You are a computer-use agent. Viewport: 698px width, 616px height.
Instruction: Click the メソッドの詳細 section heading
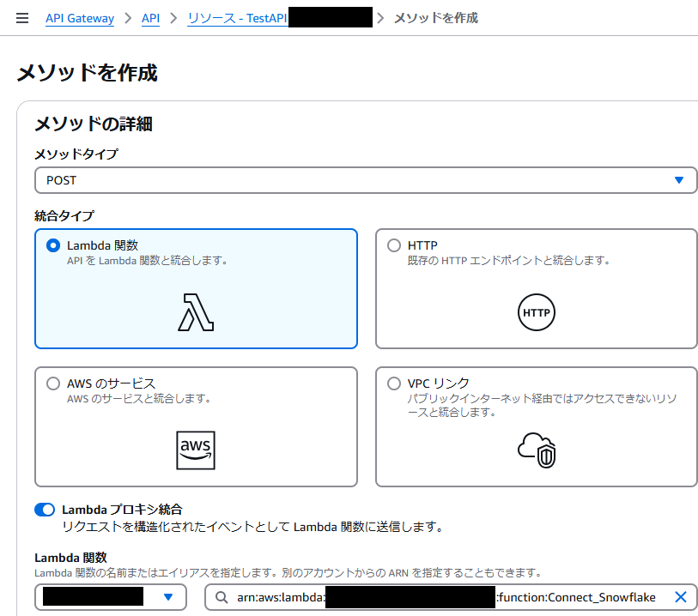point(94,124)
